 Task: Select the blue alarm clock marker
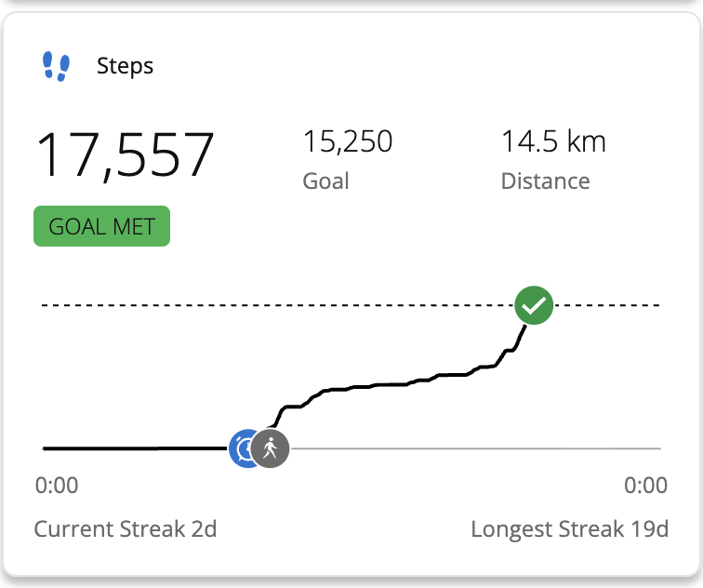(244, 448)
